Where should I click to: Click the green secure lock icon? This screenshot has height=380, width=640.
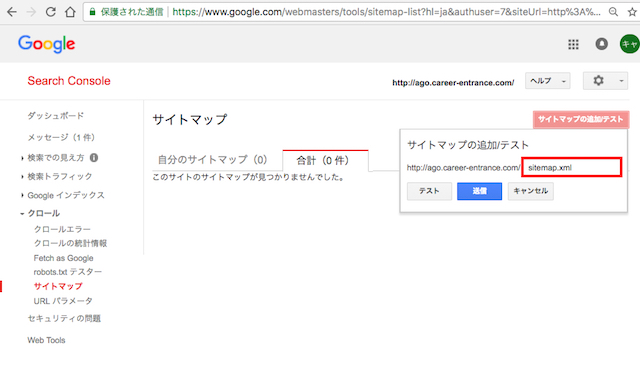pos(93,12)
